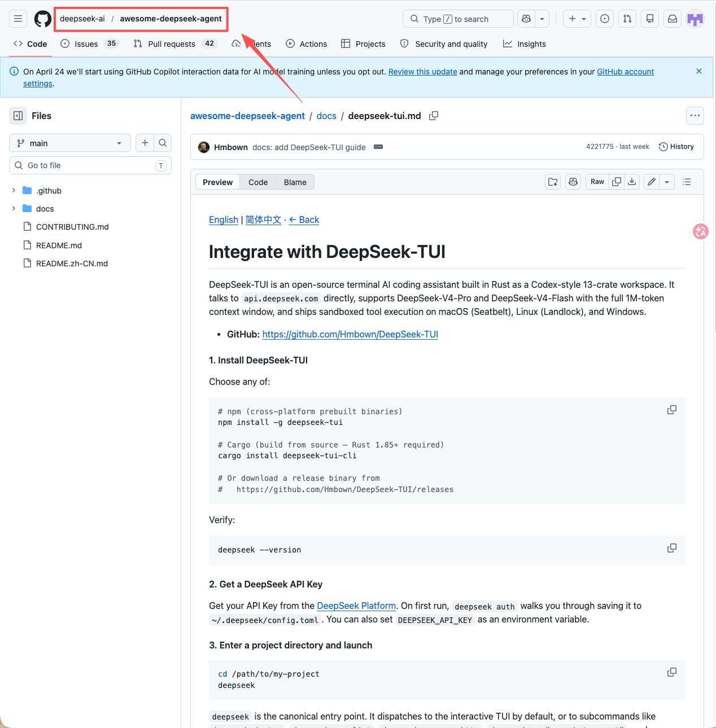
Task: Open your issues icon in header
Action: click(x=605, y=19)
